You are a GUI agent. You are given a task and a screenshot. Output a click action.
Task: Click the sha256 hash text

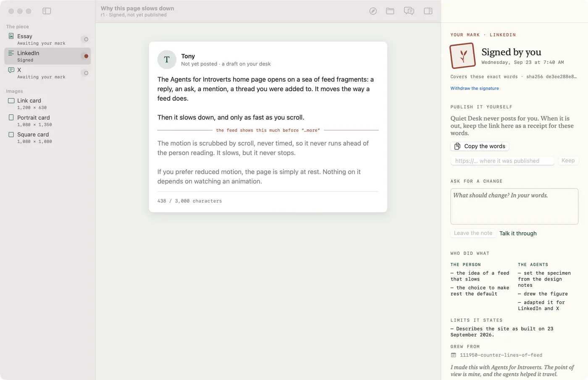click(551, 77)
